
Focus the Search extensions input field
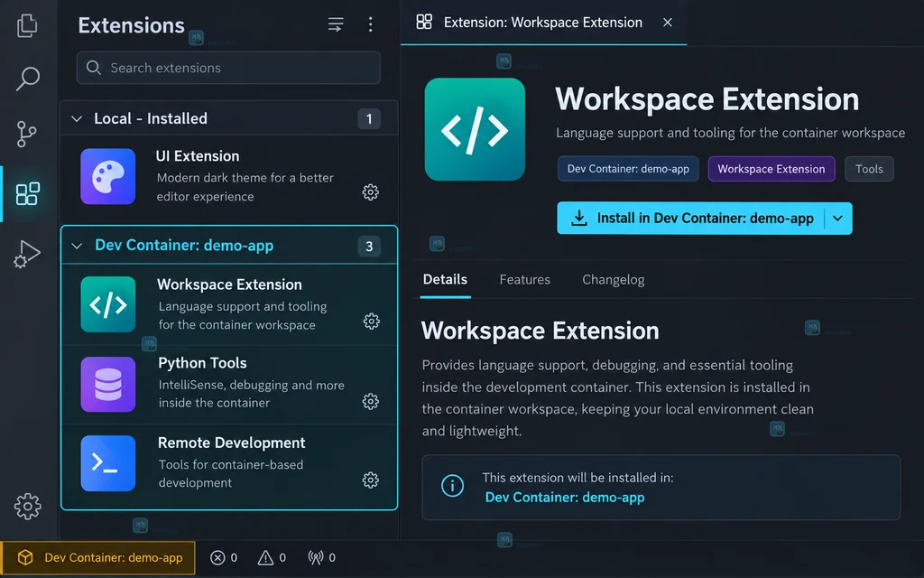pyautogui.click(x=228, y=68)
